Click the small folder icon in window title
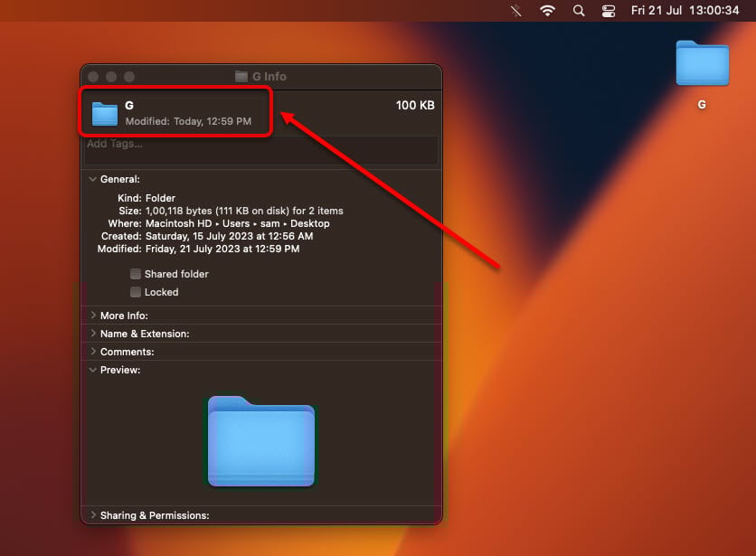The height and width of the screenshot is (556, 756). [241, 76]
